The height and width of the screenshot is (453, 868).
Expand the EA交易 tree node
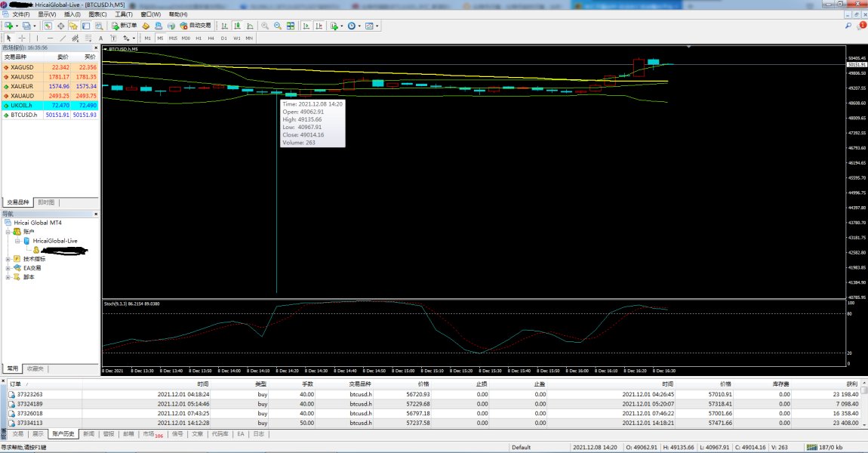click(x=8, y=268)
